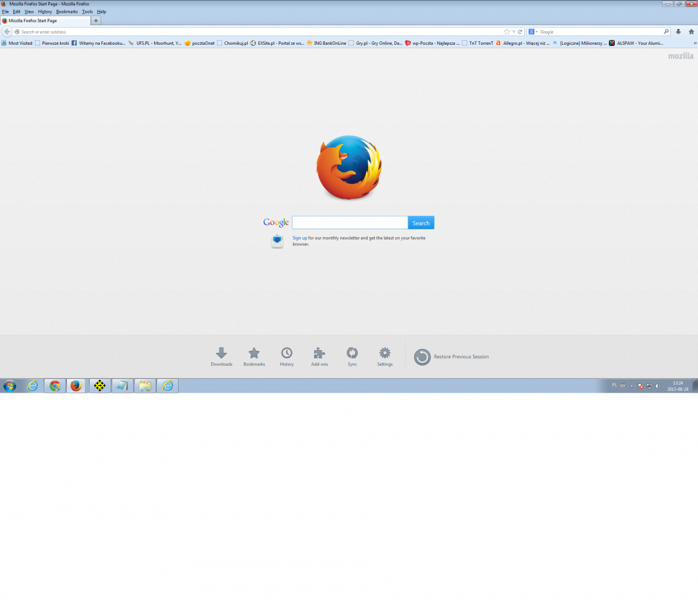Open the Edit menu

[17, 12]
